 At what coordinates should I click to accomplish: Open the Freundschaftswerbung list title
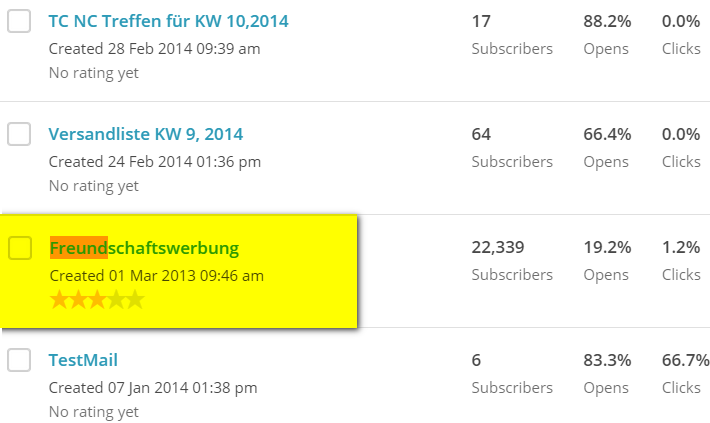pyautogui.click(x=144, y=247)
